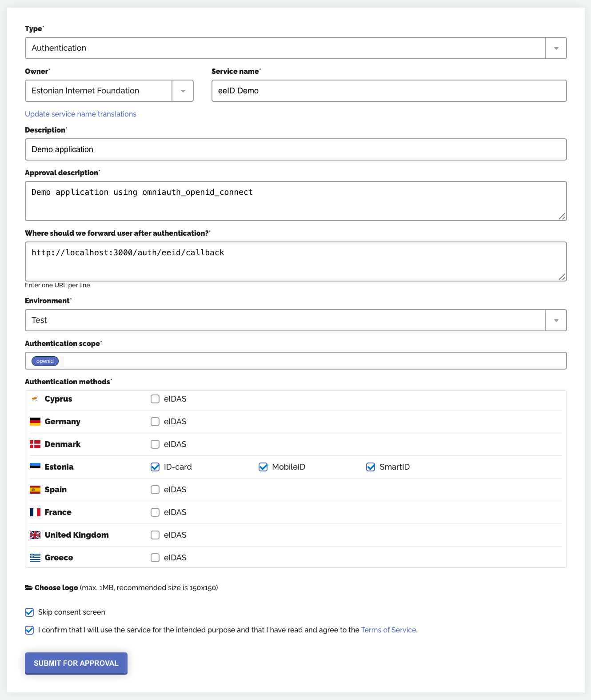Enable eIDAS for Cyprus
This screenshot has height=700, width=591.
155,399
